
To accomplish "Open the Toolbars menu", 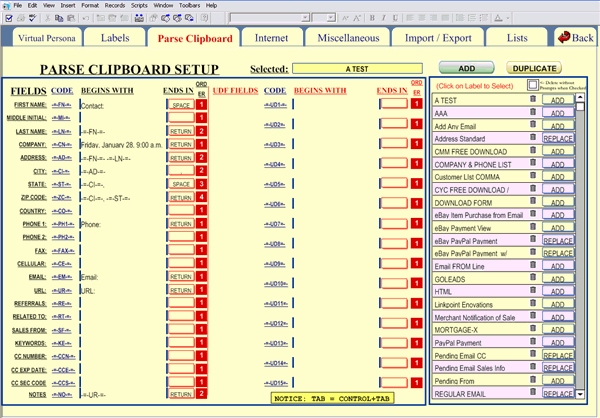I will pos(189,5).
